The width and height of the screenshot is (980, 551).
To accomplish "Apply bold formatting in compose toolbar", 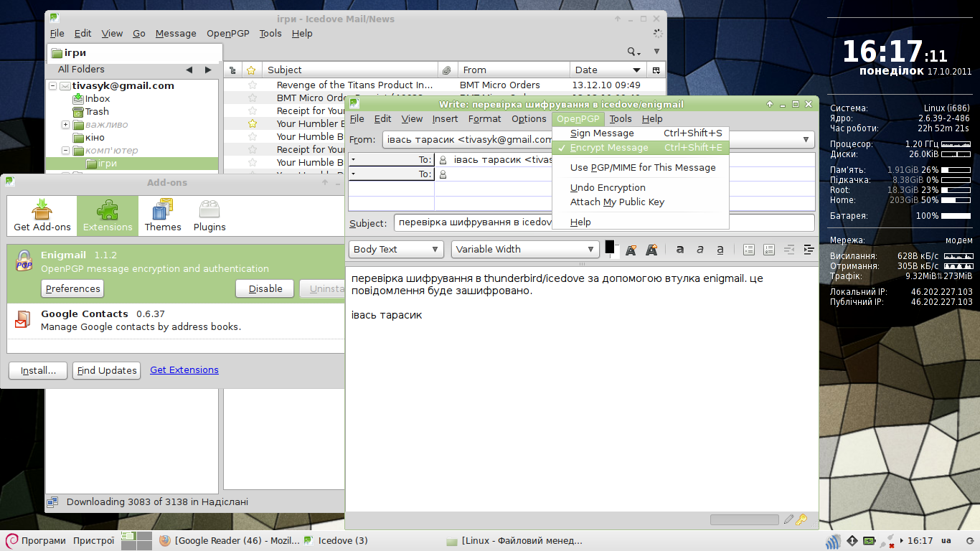I will tap(680, 250).
